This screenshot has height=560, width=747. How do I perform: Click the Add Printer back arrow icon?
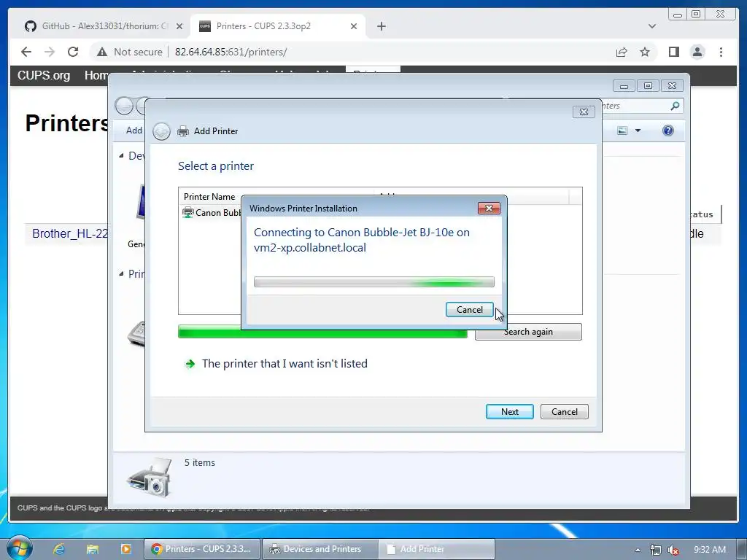pyautogui.click(x=161, y=131)
